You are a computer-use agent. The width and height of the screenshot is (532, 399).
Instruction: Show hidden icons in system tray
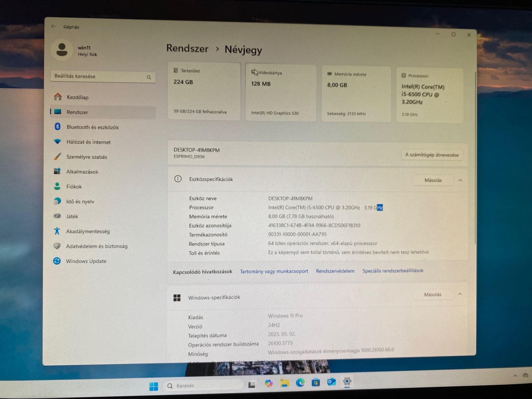pos(515,376)
